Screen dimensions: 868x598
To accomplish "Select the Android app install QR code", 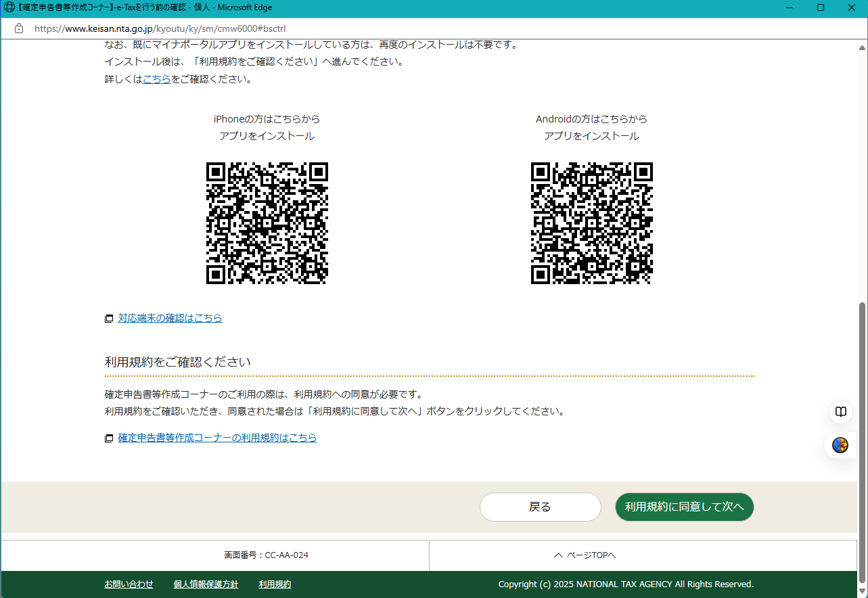I will (x=592, y=223).
